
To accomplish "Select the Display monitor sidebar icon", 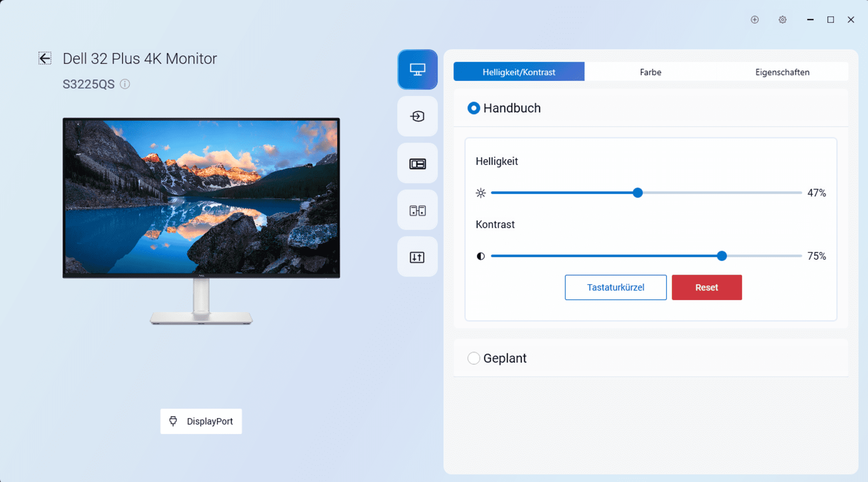I will [x=417, y=70].
